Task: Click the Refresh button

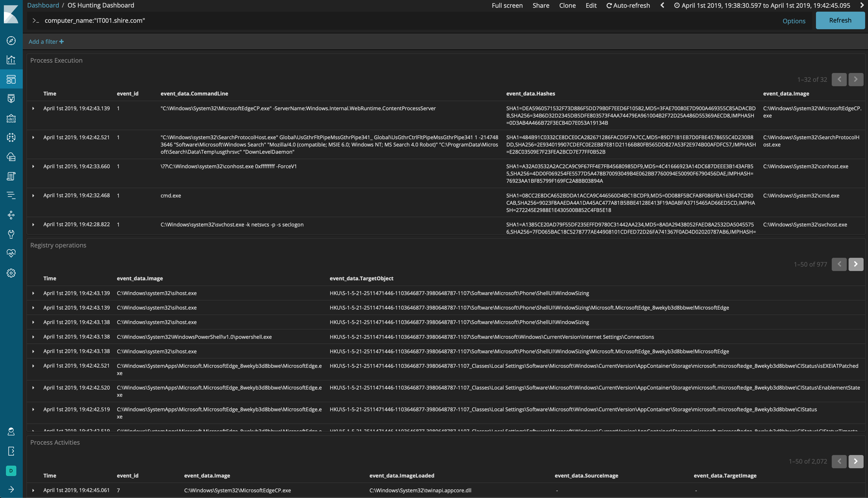Action: point(840,20)
